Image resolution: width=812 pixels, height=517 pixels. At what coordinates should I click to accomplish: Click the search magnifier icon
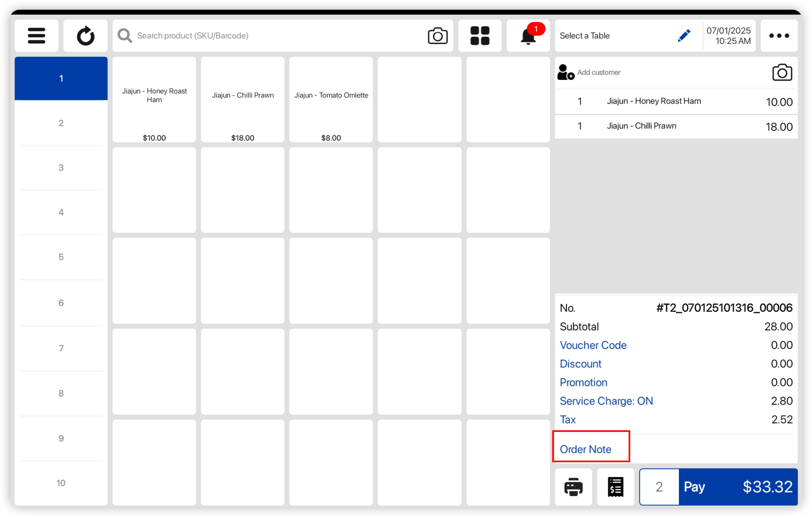click(x=124, y=36)
